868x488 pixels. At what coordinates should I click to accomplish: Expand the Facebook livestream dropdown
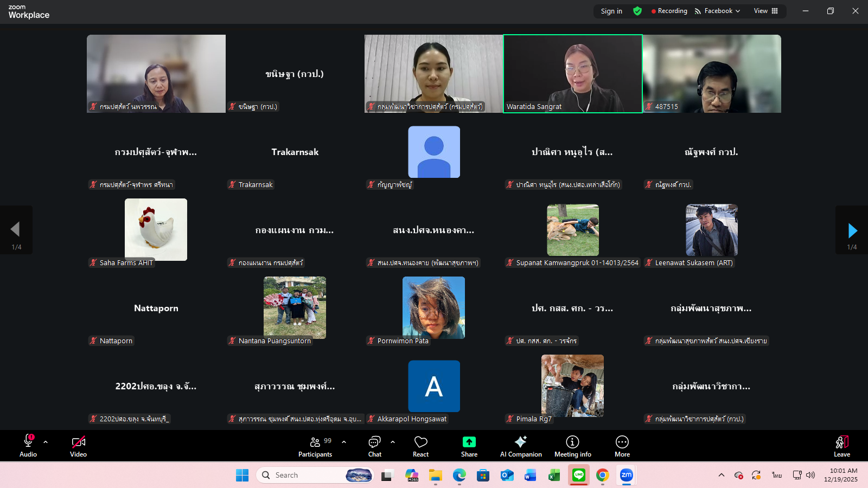[717, 11]
